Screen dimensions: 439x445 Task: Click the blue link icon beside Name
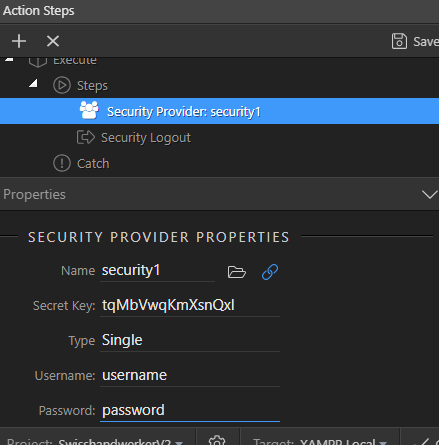[270, 272]
